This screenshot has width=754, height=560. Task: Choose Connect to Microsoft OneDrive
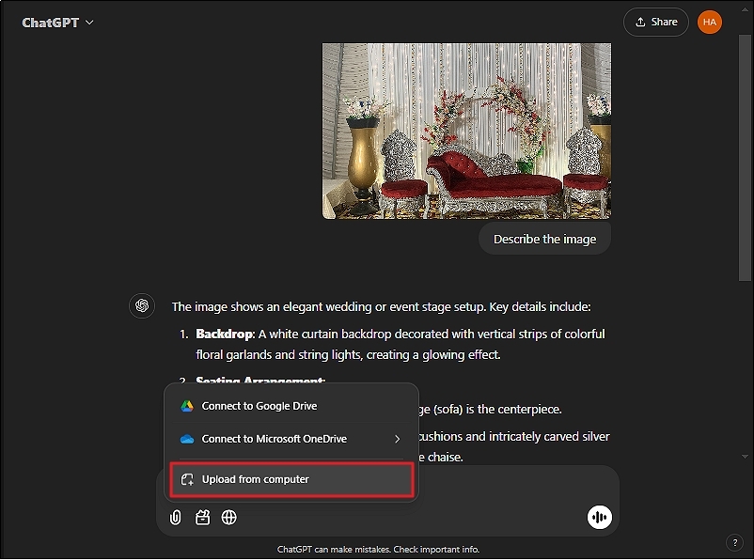point(275,439)
